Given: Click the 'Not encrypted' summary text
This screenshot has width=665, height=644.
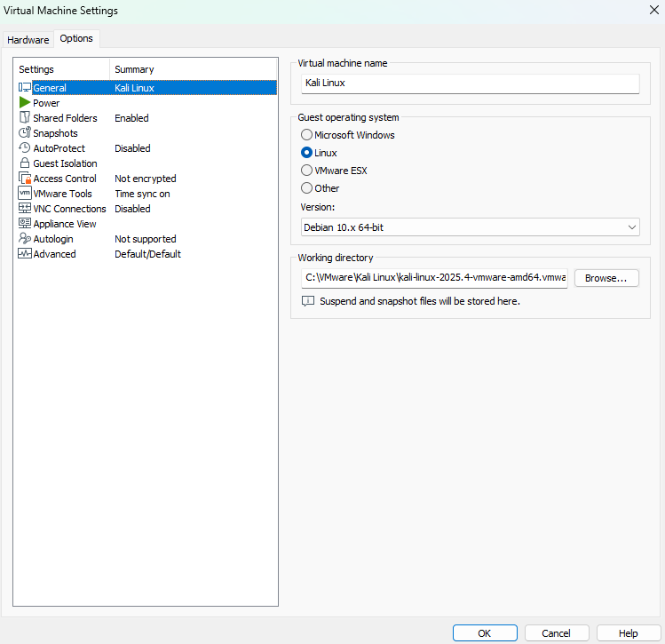Looking at the screenshot, I should tap(146, 179).
